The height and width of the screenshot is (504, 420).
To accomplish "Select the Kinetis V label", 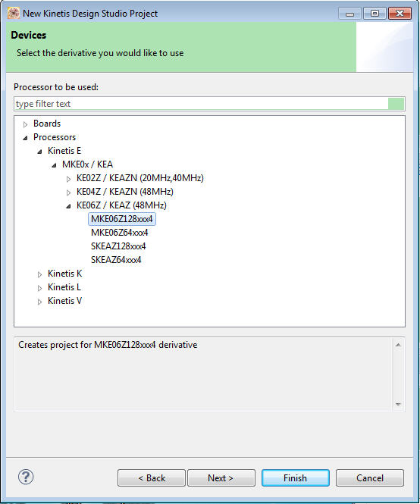I will coord(64,301).
